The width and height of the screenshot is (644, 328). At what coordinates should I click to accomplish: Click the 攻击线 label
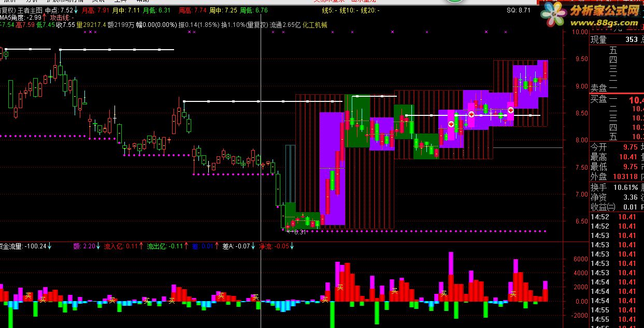(x=62, y=17)
